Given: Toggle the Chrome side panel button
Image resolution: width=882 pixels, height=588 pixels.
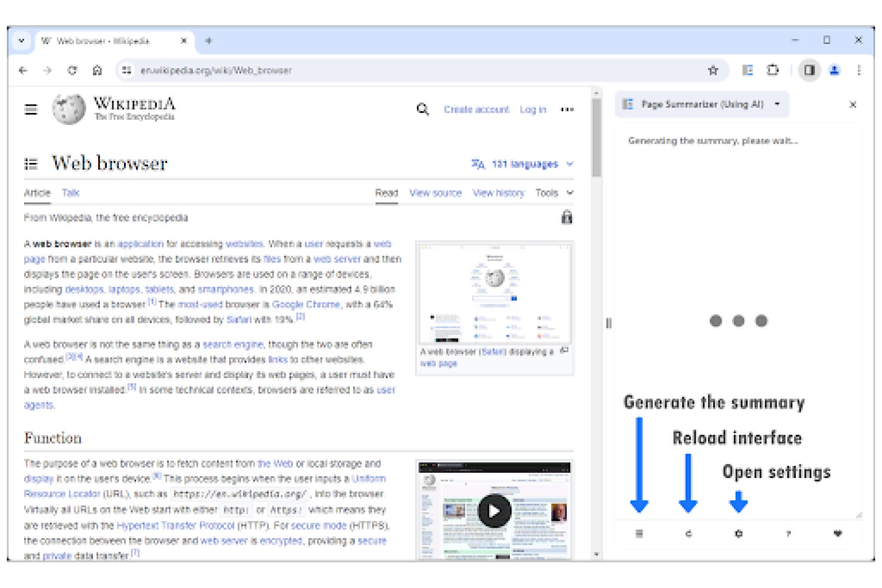Looking at the screenshot, I should 810,71.
